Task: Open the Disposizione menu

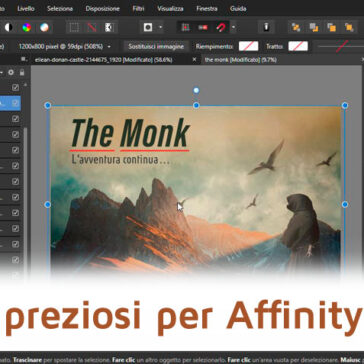Action: [x=102, y=8]
